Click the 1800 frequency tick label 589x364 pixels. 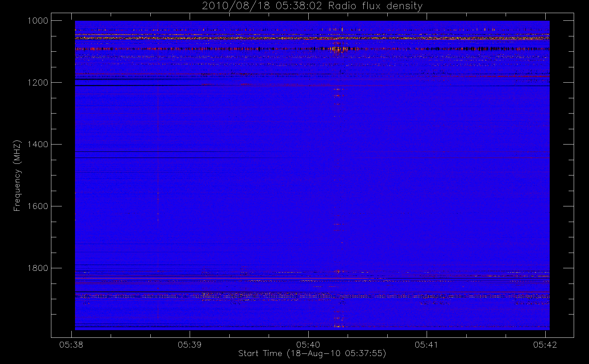click(38, 268)
